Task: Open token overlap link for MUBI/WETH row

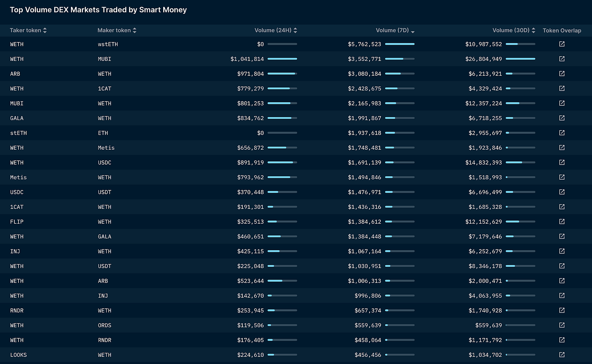Action: pos(562,103)
